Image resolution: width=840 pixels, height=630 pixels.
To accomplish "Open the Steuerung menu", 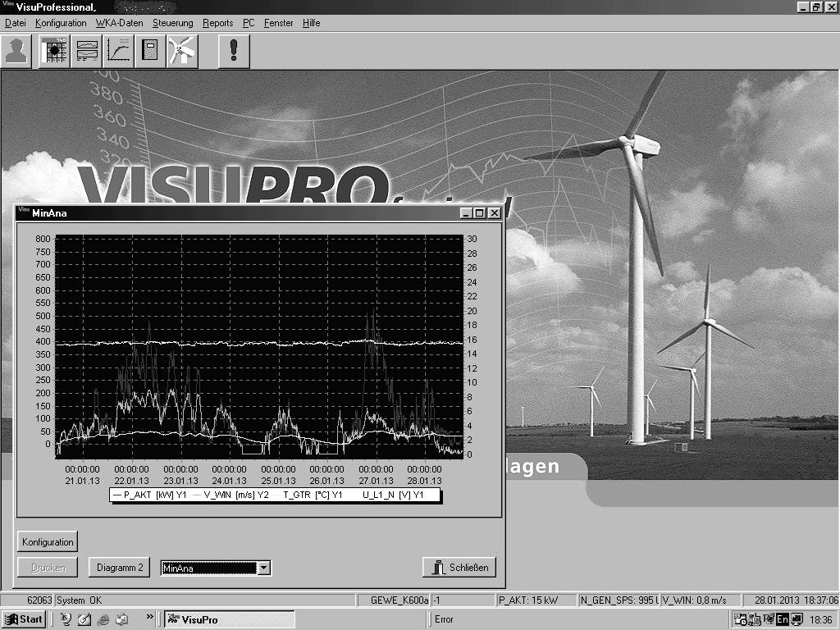I will coord(172,23).
